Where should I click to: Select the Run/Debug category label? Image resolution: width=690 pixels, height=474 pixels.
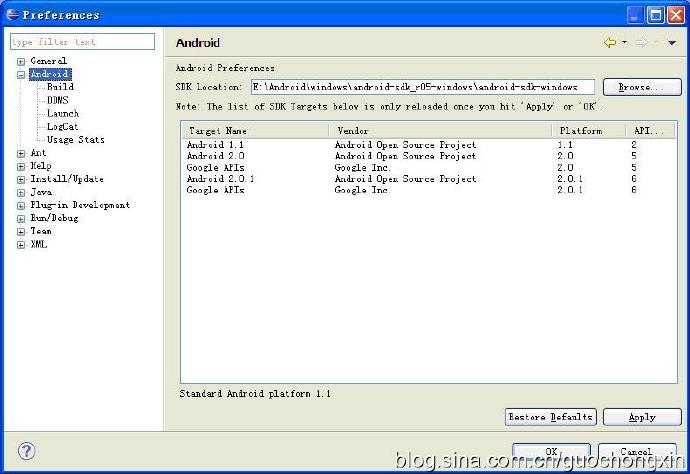pyautogui.click(x=54, y=218)
